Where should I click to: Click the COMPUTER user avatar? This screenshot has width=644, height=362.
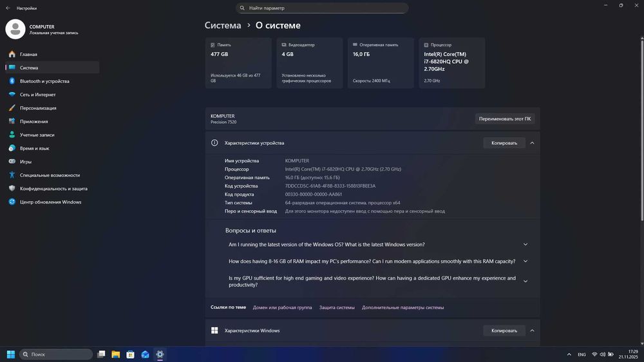(x=15, y=29)
